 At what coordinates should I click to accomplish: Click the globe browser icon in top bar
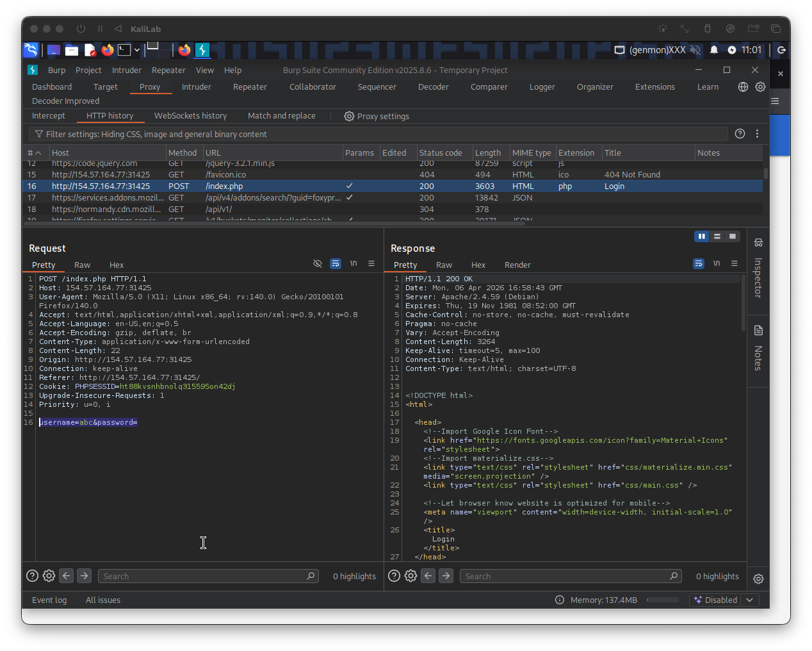click(x=743, y=87)
